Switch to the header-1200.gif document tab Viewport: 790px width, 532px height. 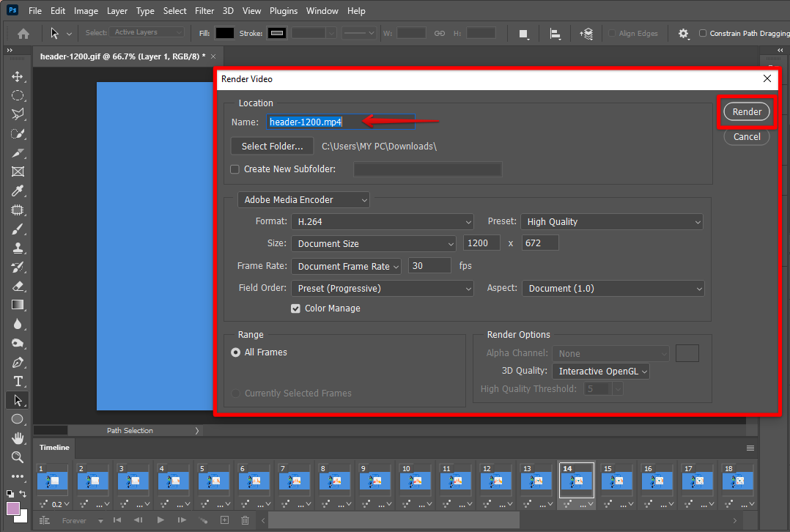[122, 56]
